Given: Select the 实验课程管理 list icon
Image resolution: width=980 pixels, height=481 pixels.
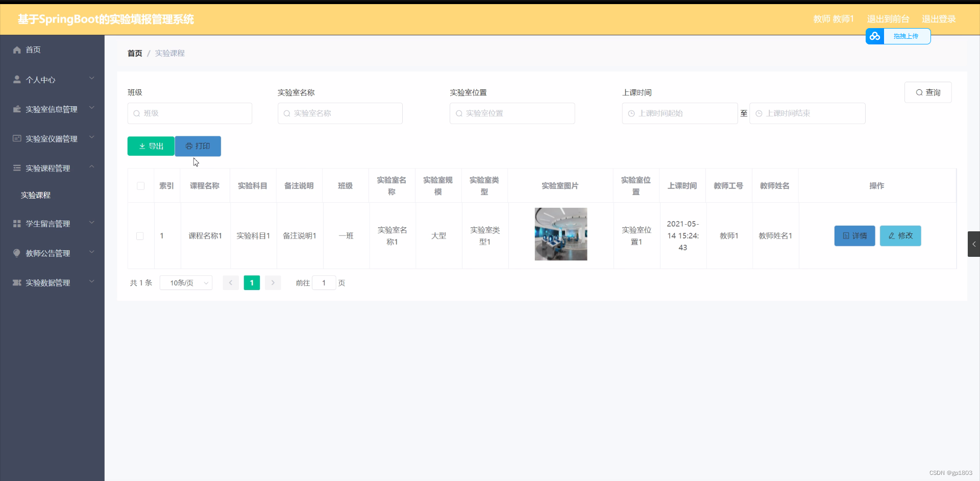Looking at the screenshot, I should point(17,168).
